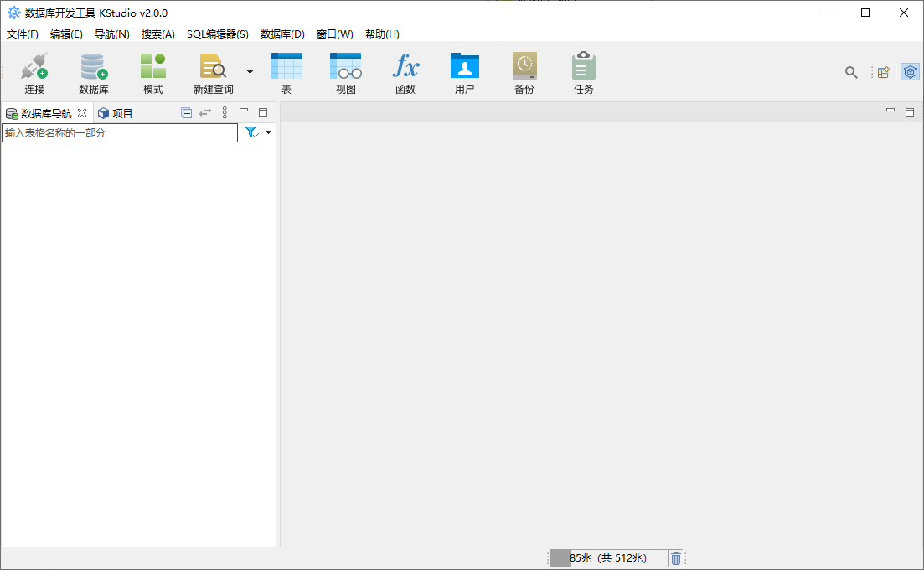
Task: Open the 表 (Table) tool
Action: point(286,73)
